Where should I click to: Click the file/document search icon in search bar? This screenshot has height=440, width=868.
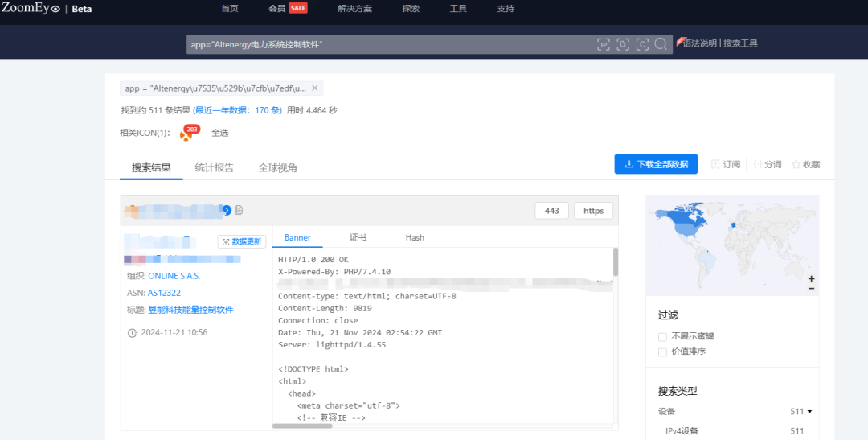pyautogui.click(x=623, y=44)
